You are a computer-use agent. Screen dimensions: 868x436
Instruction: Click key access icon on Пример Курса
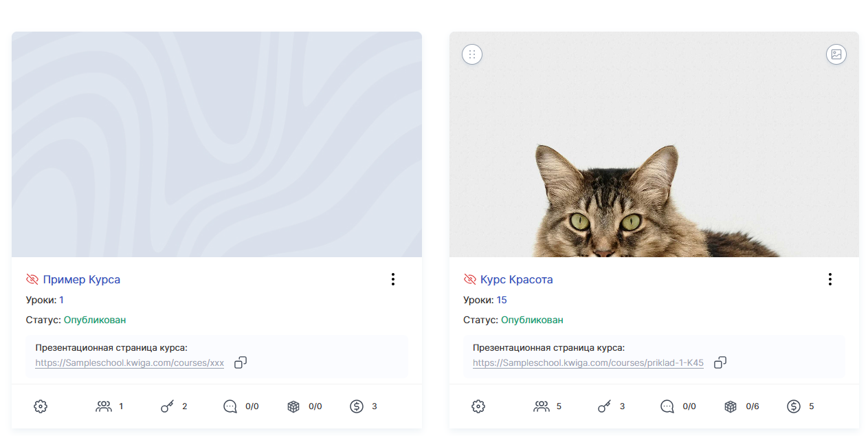coord(168,406)
